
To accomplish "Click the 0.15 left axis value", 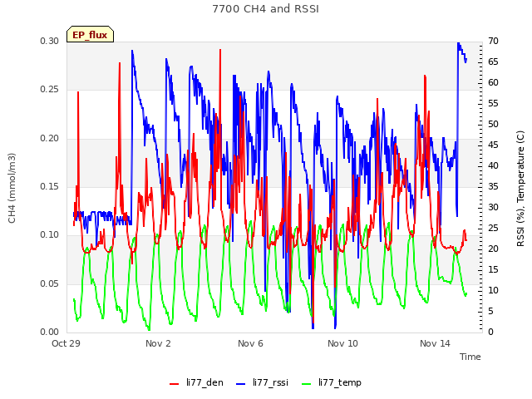I will click(x=50, y=186).
